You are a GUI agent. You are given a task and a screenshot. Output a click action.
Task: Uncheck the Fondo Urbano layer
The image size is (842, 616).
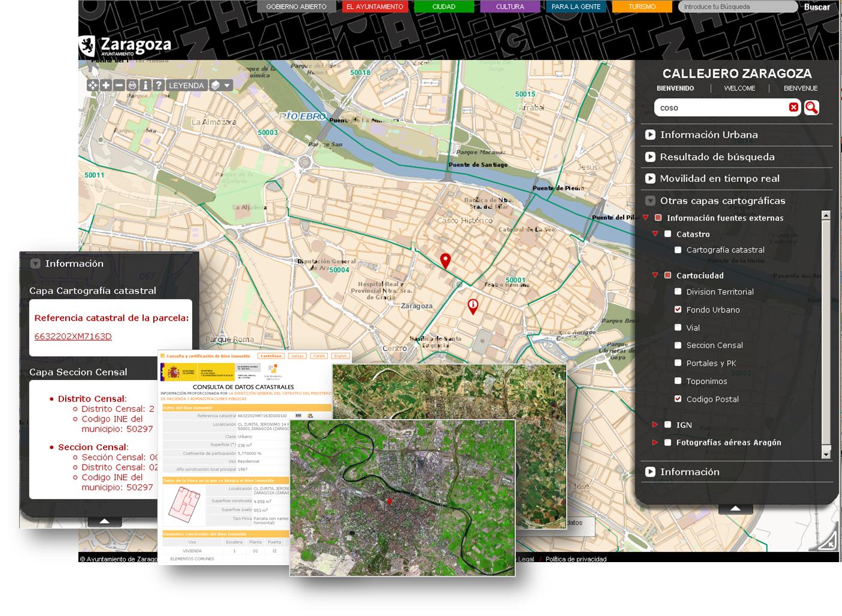pos(678,309)
